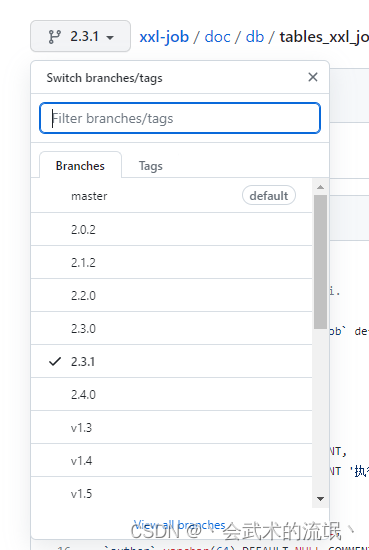
Task: Choose branch 2.1.2 from the list
Action: pyautogui.click(x=172, y=262)
